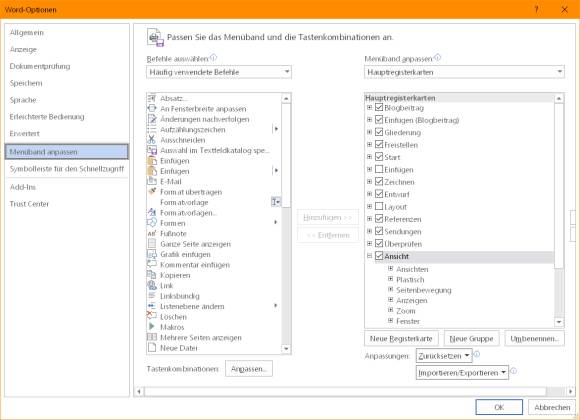Enable the unchecked Einfügen tab checkbox
The height and width of the screenshot is (420, 580).
point(379,169)
